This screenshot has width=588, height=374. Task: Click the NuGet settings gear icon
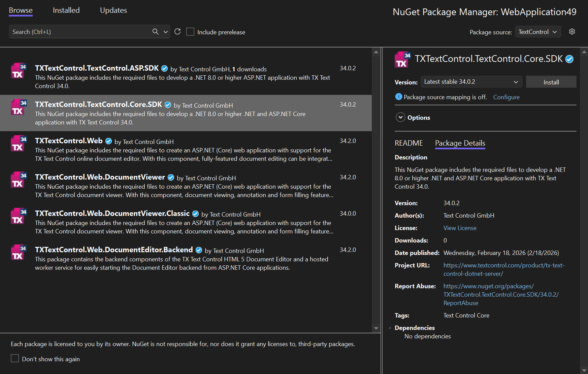pyautogui.click(x=572, y=31)
